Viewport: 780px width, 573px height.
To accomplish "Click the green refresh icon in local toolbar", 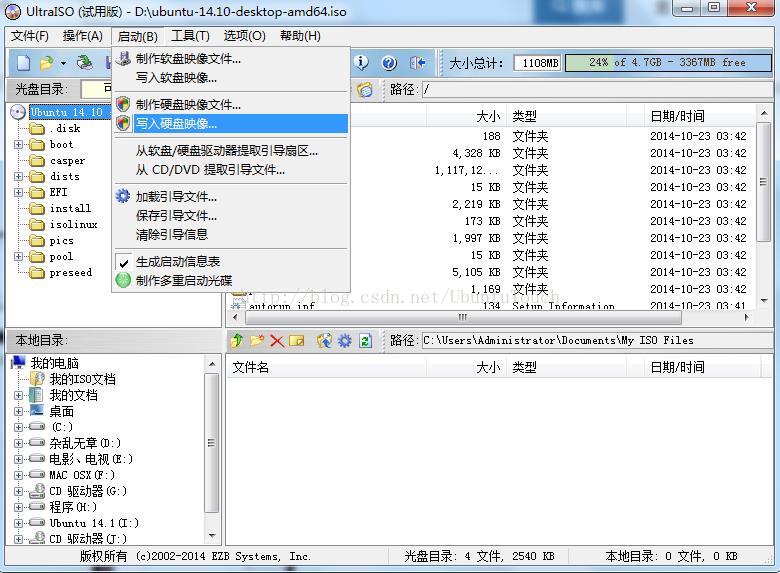I will (366, 341).
